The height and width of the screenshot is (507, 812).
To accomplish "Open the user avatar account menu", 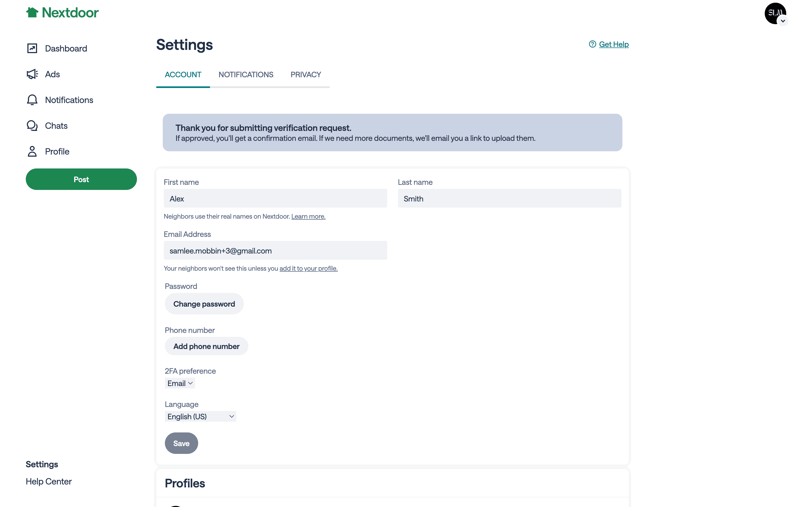I will 775,14.
